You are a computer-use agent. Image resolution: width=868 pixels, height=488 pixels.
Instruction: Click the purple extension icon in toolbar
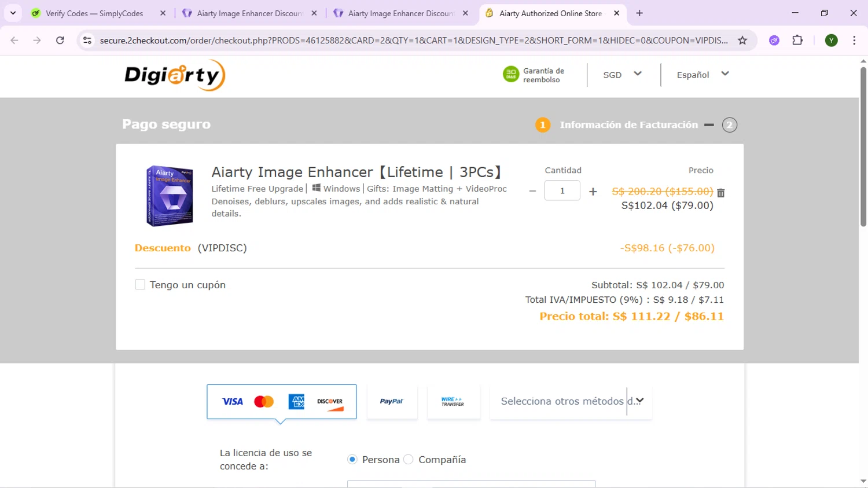pyautogui.click(x=774, y=41)
